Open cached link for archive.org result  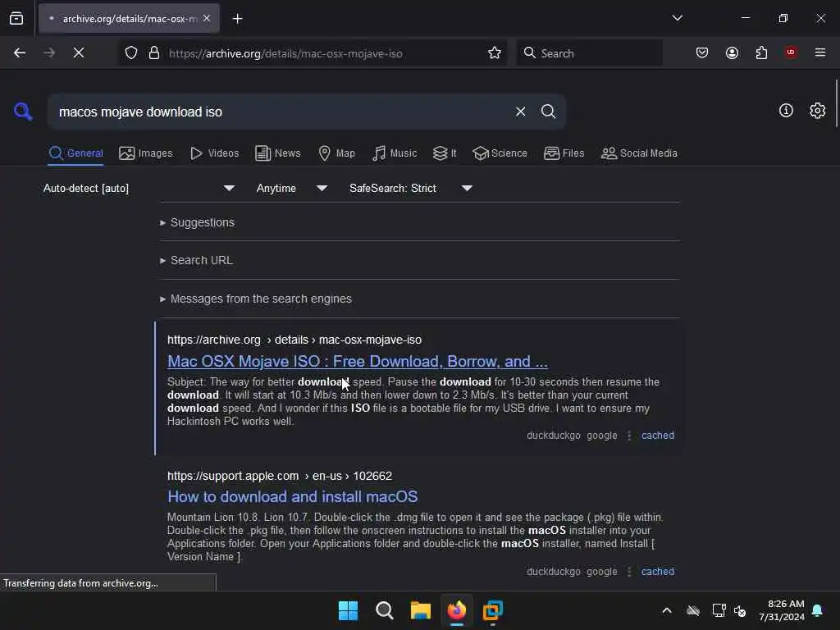click(658, 436)
